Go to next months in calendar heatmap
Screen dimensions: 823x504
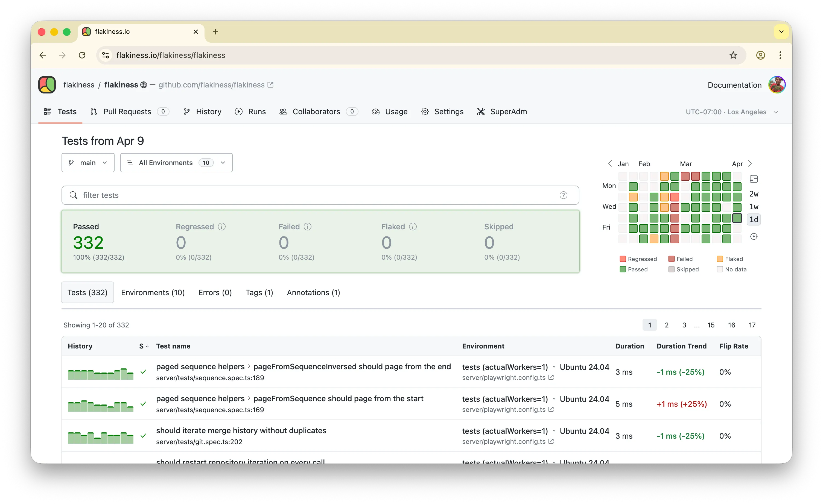pyautogui.click(x=750, y=163)
